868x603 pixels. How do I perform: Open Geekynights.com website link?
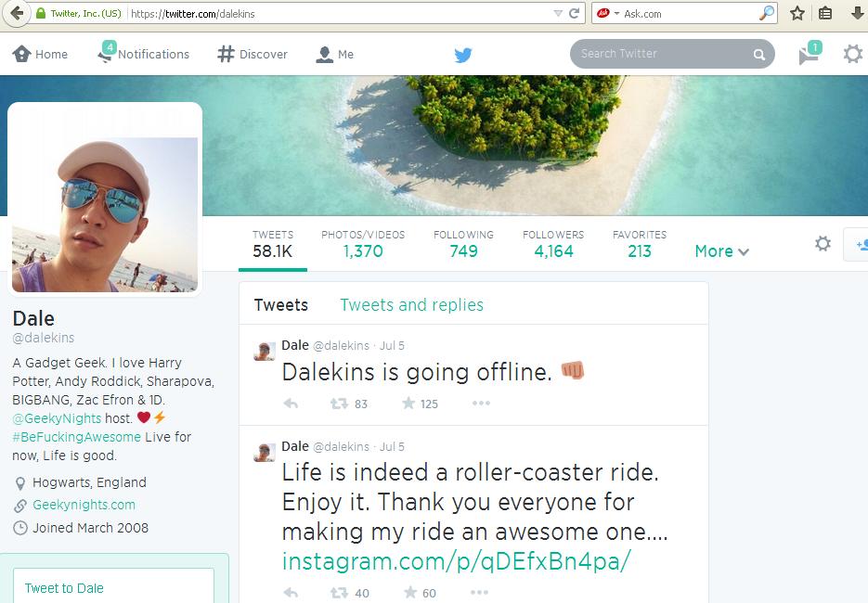pos(84,505)
